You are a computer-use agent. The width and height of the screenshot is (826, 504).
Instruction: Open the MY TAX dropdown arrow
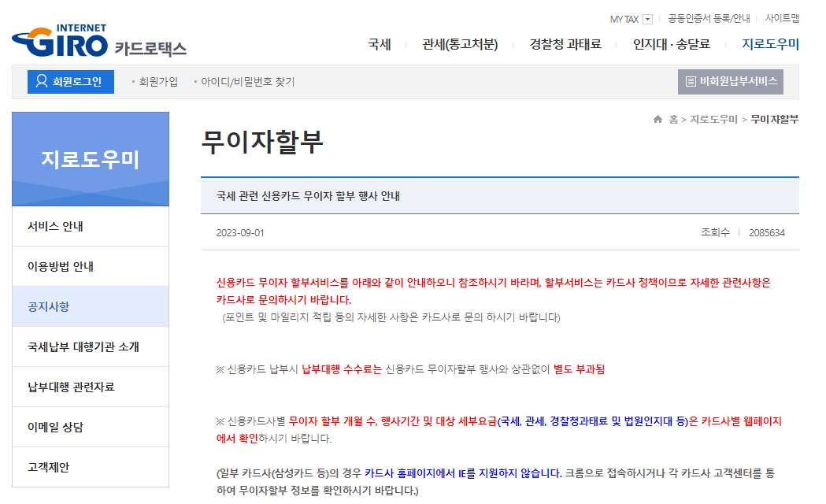[648, 17]
